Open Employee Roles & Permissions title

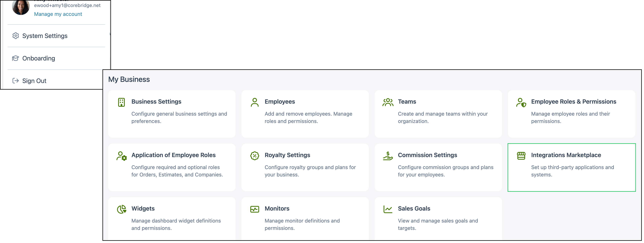point(574,102)
